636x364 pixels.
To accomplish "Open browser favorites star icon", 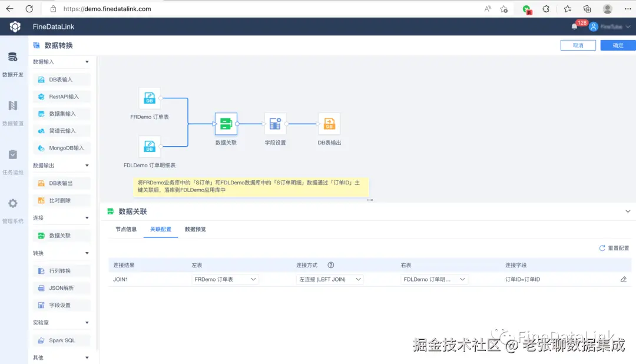I will click(567, 8).
